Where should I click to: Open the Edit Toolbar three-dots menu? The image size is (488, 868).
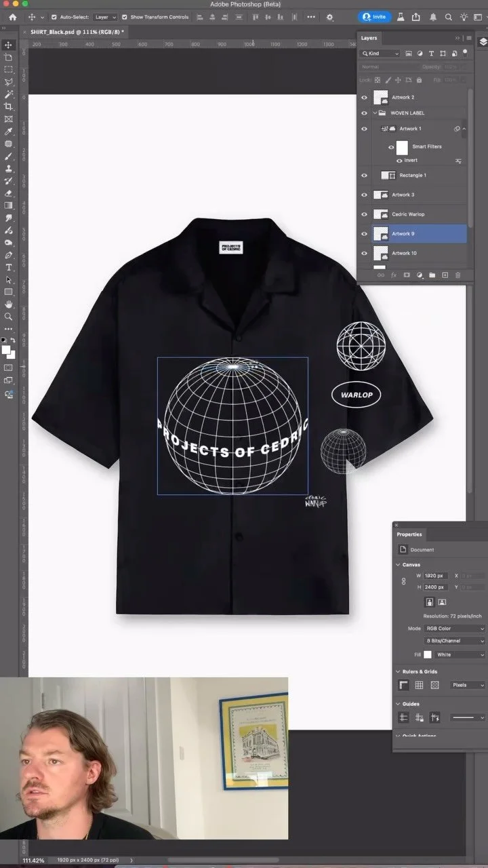[x=9, y=329]
